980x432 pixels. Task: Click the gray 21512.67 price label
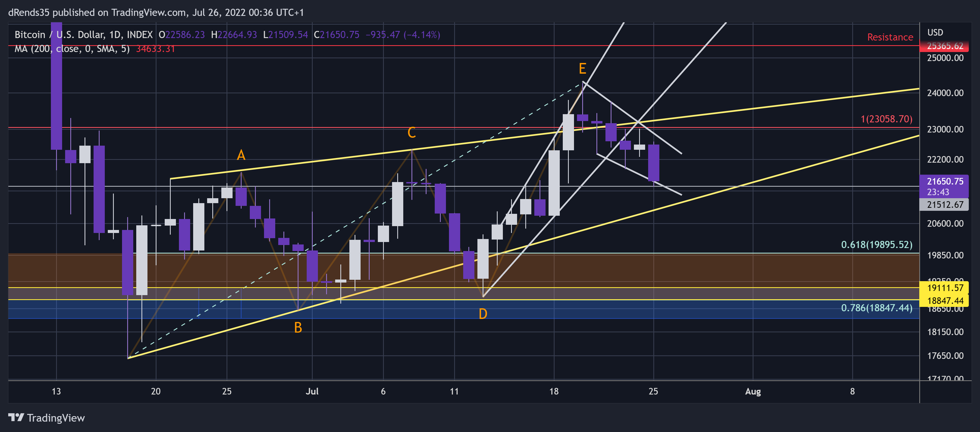click(944, 205)
